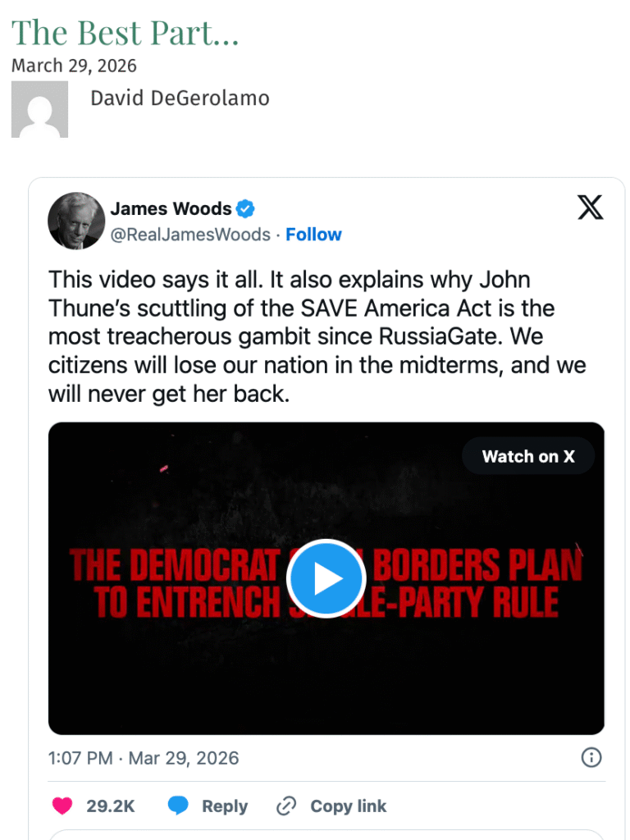Viewport: 630px width, 840px height.
Task: Click the 29.2K likes count
Action: (111, 806)
